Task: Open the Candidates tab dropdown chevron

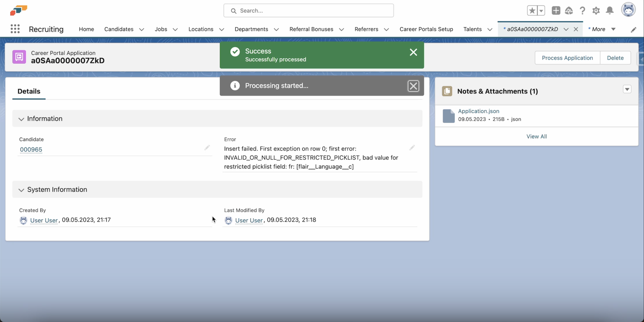Action: click(142, 29)
